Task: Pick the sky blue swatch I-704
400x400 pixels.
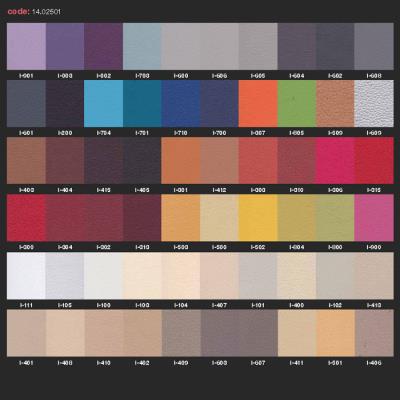Action: coord(103,104)
